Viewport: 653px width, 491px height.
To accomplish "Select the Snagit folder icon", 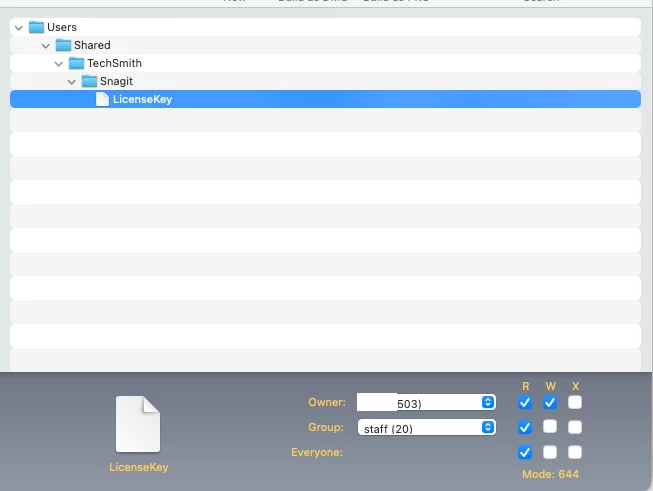I will tap(89, 81).
